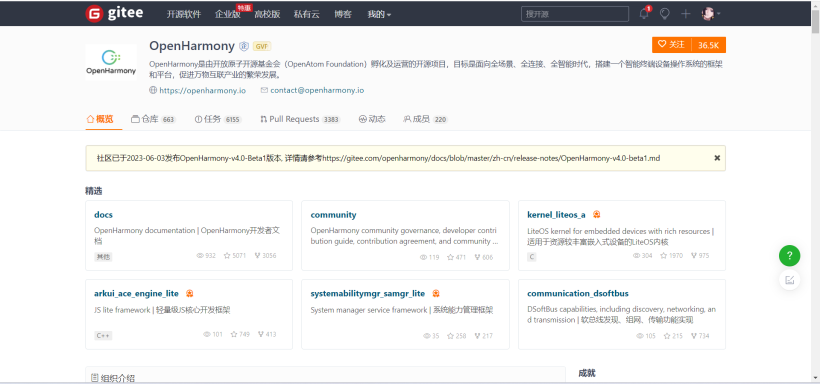Click the lightbulb icon in the top bar
The width and height of the screenshot is (820, 384).
point(665,14)
